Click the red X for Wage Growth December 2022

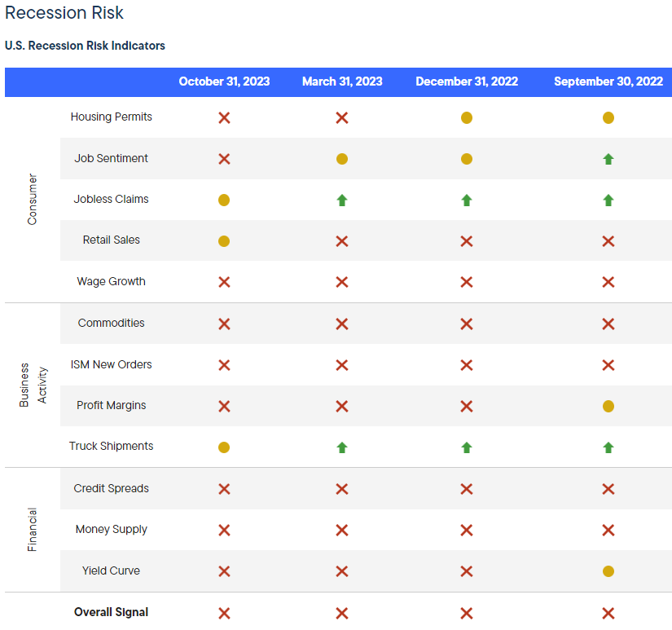pyautogui.click(x=467, y=282)
